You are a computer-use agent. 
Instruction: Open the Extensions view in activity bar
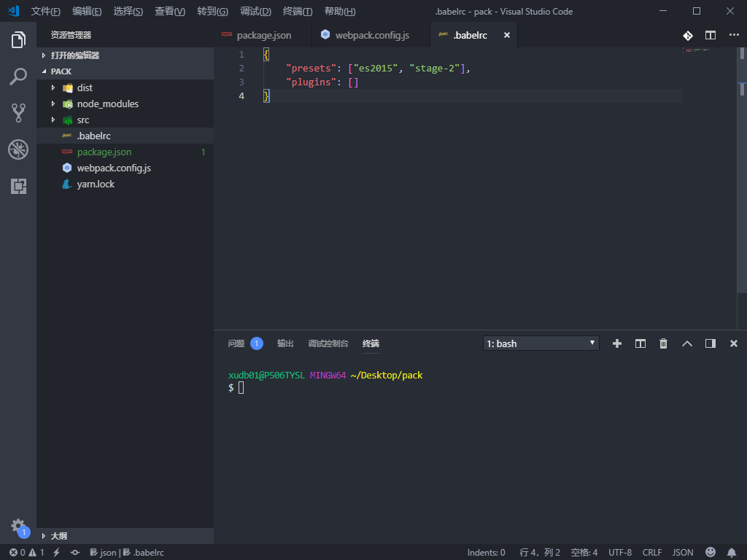[18, 186]
